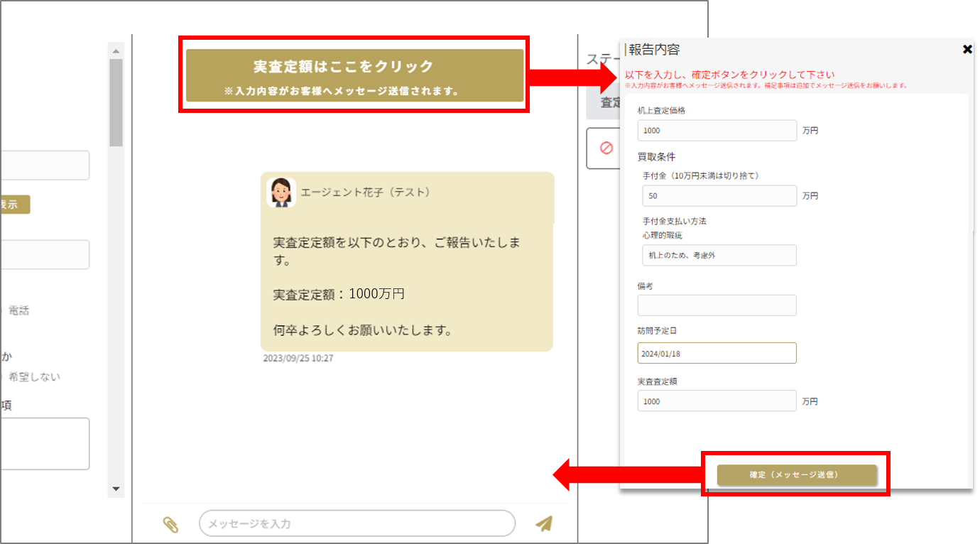This screenshot has height=544, width=980.
Task: Click the 心理的瑕疵 input field
Action: (x=719, y=255)
